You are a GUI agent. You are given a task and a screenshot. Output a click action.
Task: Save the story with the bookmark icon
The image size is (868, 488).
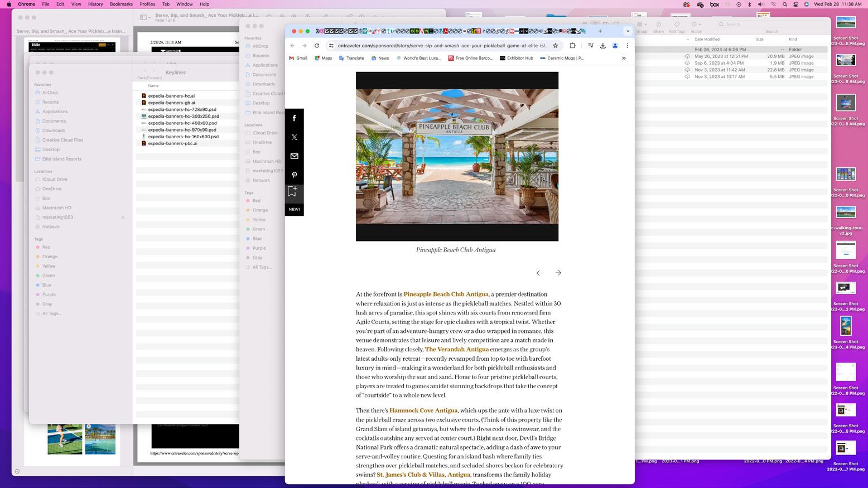click(292, 191)
